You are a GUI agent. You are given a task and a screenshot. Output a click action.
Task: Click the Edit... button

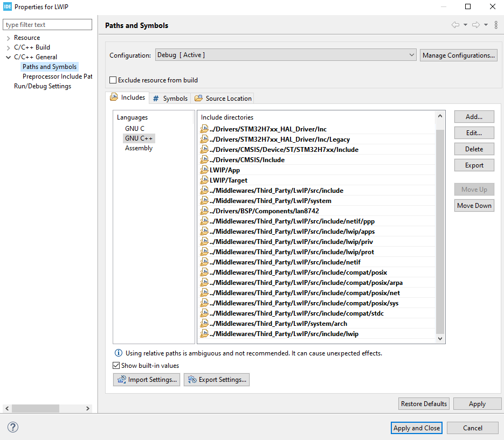tap(474, 132)
